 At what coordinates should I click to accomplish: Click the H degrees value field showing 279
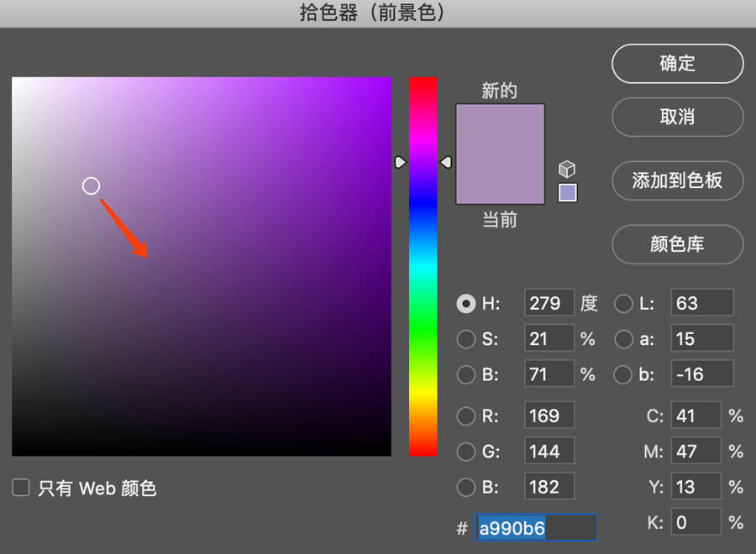tap(549, 304)
